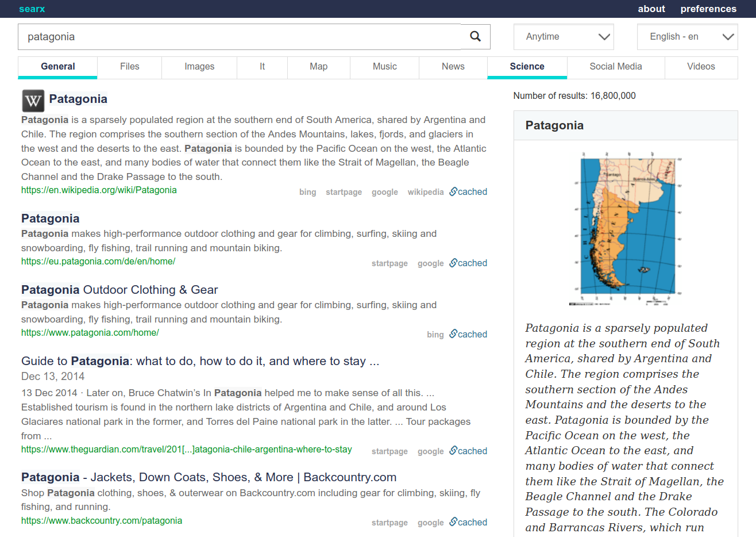Click startpage label on Guardian result
This screenshot has width=756, height=537.
click(x=389, y=451)
